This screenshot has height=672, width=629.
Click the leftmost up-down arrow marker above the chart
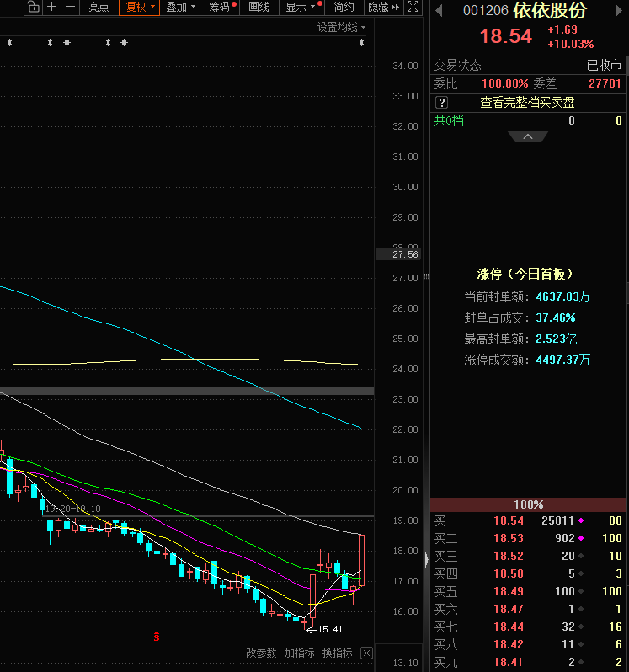[9, 42]
